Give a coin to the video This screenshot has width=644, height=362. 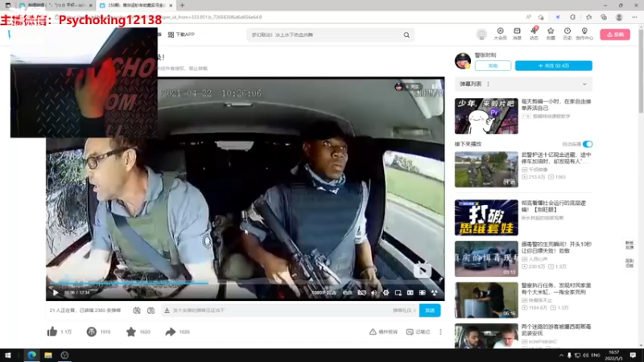click(91, 331)
